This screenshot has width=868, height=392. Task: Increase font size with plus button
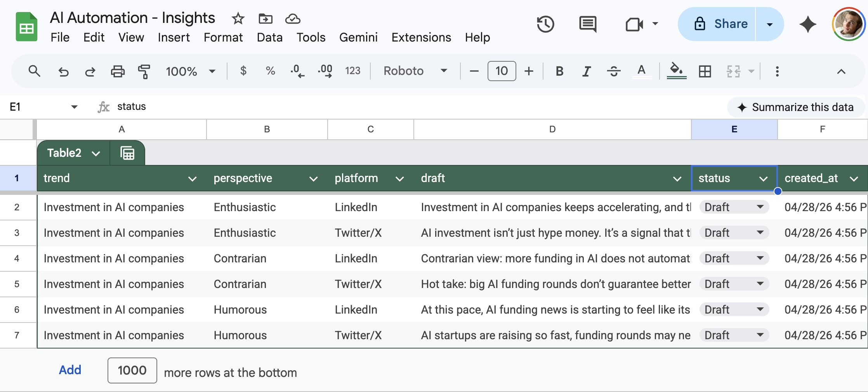coord(529,71)
